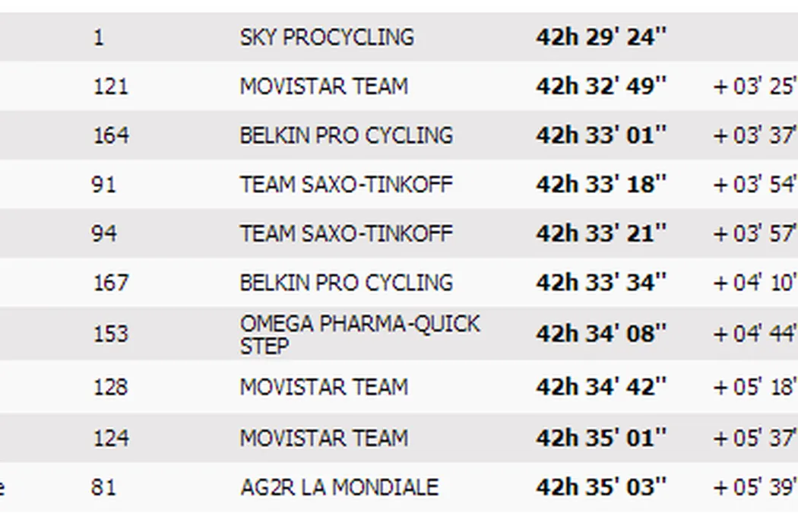This screenshot has height=532, width=798.
Task: Select bib number 81
Action: tap(103, 487)
